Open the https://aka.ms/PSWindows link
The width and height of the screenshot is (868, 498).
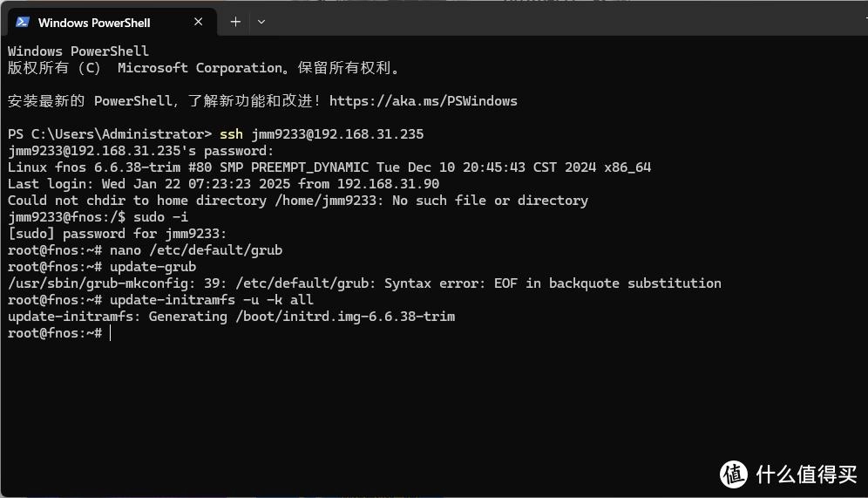(x=423, y=101)
